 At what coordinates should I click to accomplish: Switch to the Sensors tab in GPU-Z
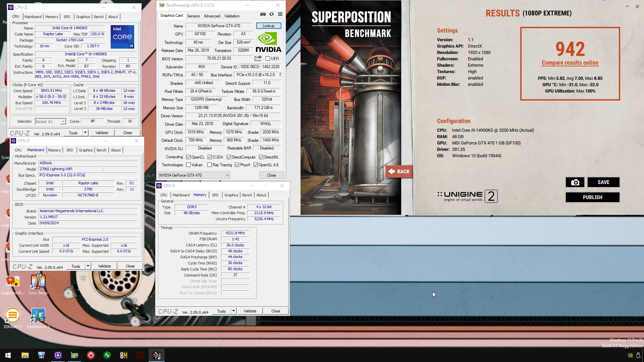click(x=193, y=16)
